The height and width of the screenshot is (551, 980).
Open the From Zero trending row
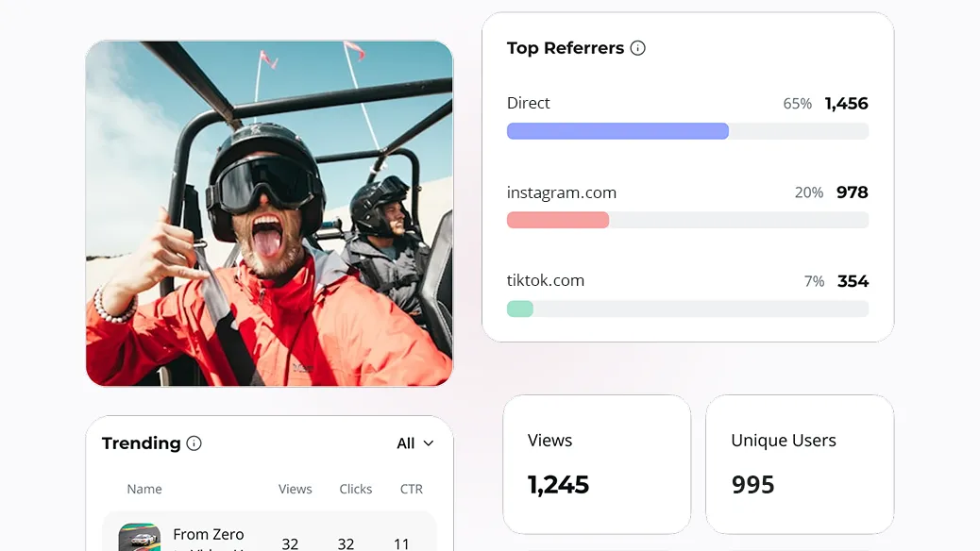(269, 536)
